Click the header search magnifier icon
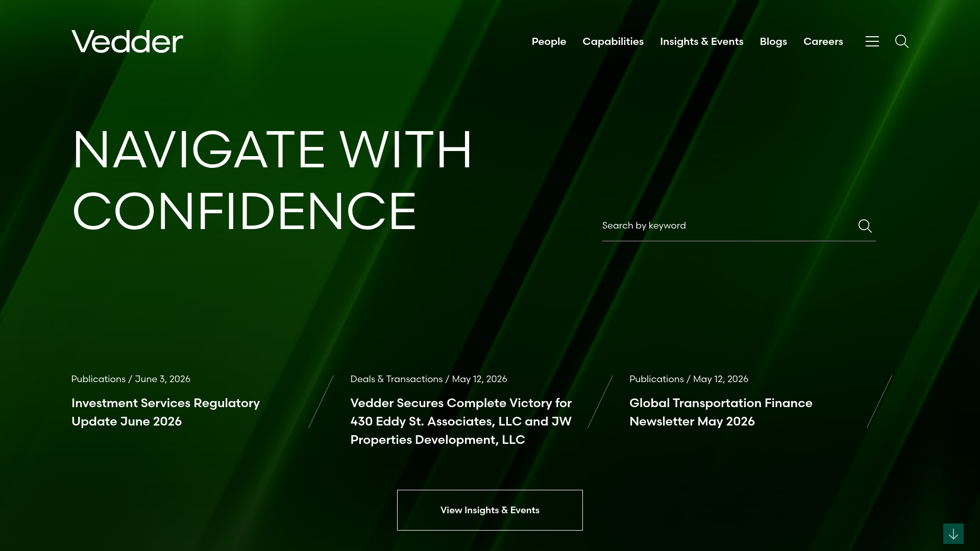 (902, 41)
